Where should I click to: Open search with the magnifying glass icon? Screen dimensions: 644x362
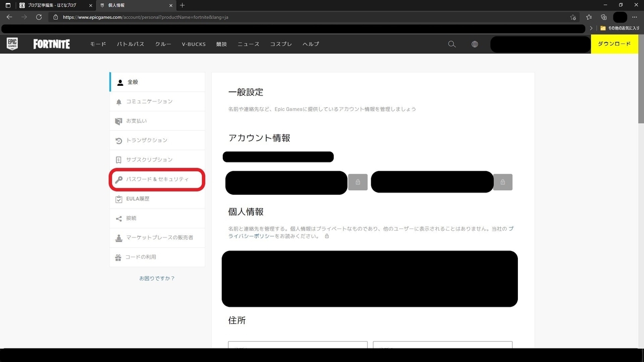(x=451, y=44)
